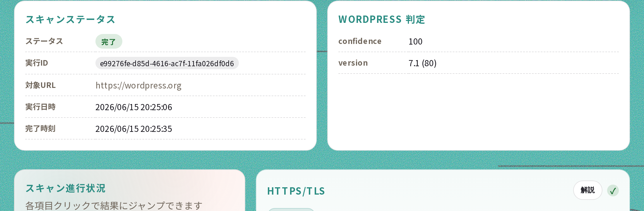Select the completion time 2026/06/15 20:25:35

pyautogui.click(x=134, y=129)
